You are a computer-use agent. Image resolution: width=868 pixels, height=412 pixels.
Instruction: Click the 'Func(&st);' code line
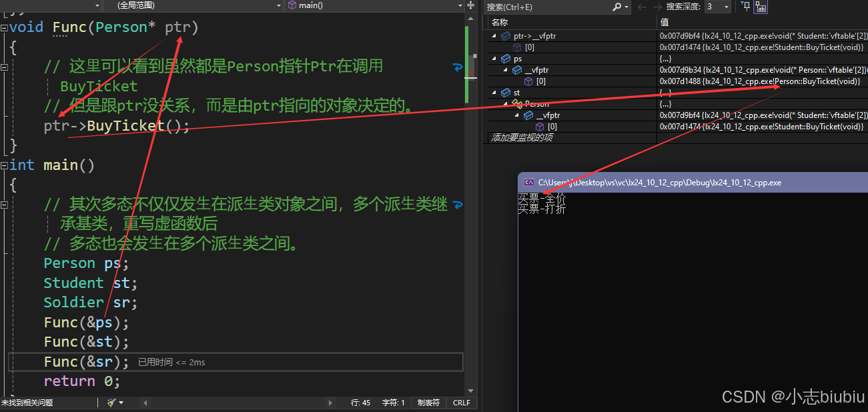tap(86, 342)
